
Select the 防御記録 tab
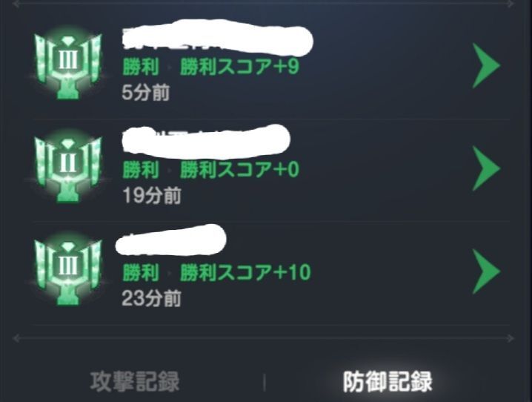[x=388, y=382]
